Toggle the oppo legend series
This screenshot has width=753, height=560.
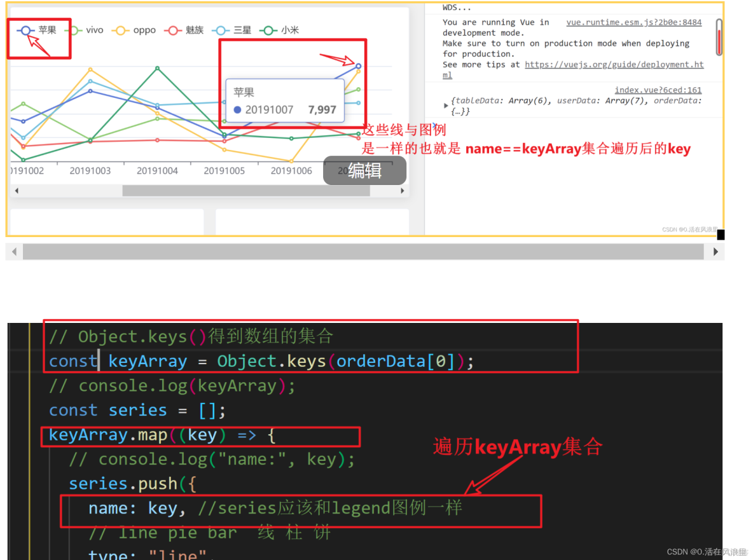(134, 31)
